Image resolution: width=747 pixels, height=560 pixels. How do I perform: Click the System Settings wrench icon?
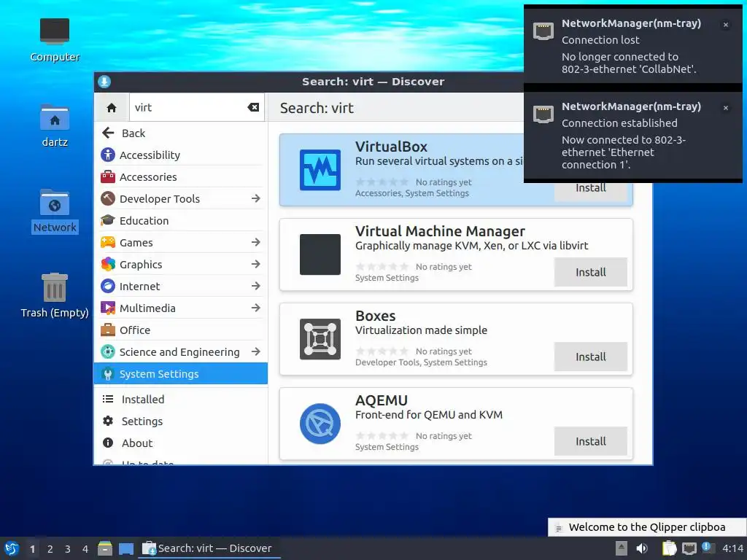tap(108, 374)
